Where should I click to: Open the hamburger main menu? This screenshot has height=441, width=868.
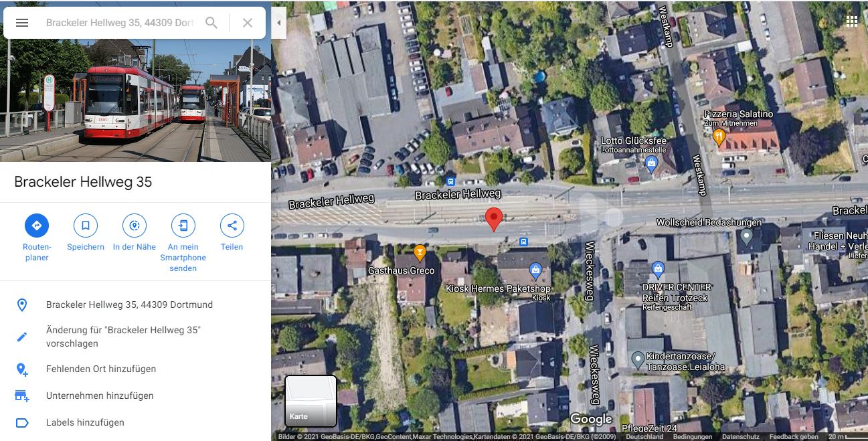(x=22, y=23)
